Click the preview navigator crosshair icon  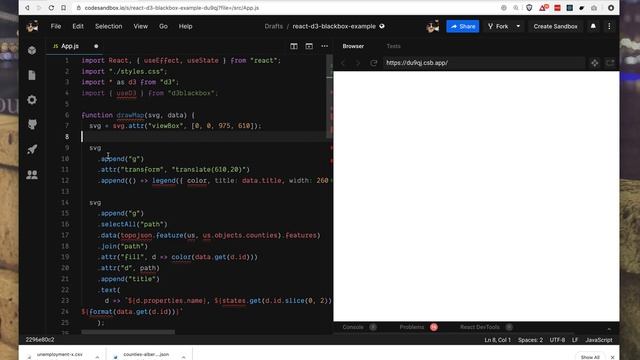coord(595,63)
